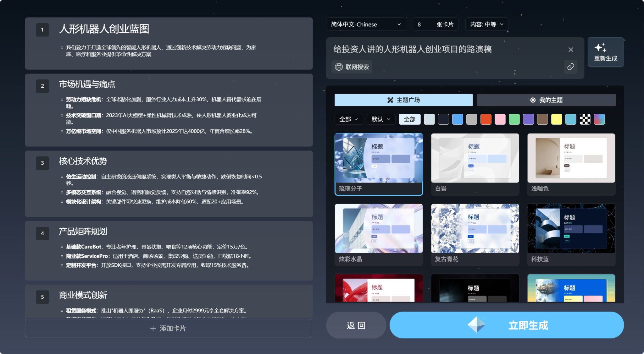
Task: Select the 科技蓝 theme thumbnail
Action: point(571,229)
